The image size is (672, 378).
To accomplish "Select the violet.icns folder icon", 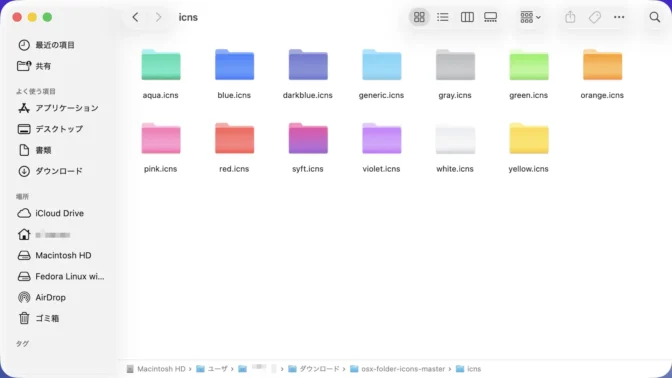I will click(382, 138).
